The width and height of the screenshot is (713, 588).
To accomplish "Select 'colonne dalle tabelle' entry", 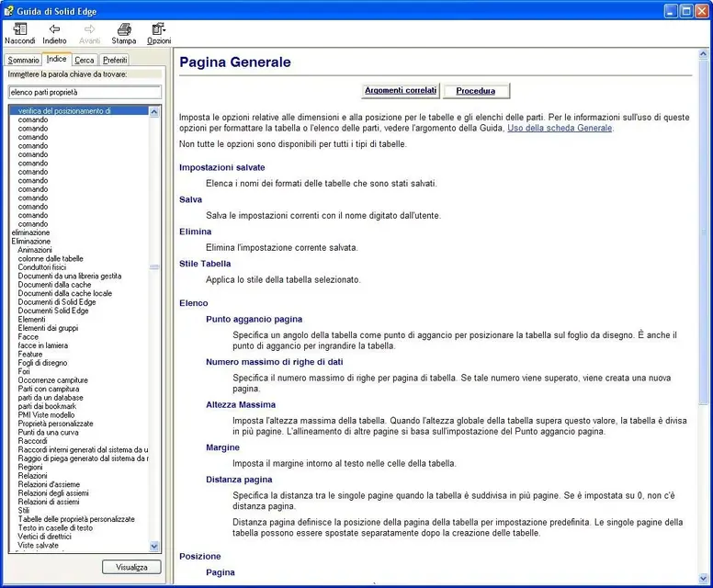I will 51,258.
